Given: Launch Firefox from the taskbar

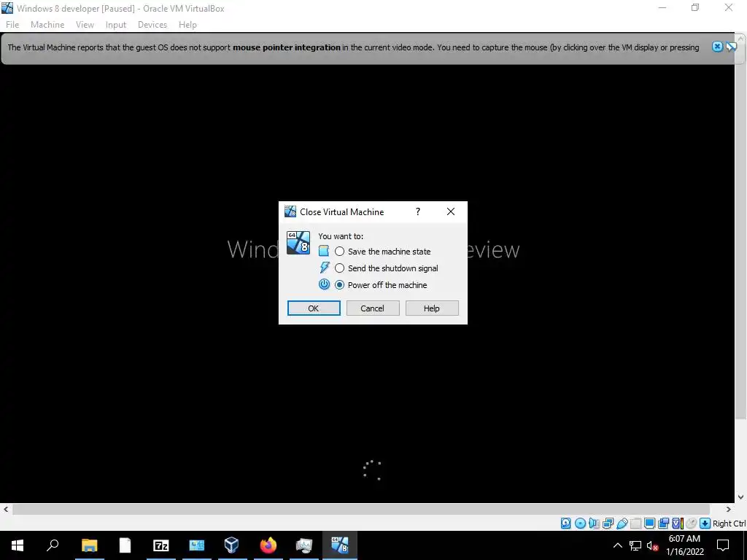Looking at the screenshot, I should [x=268, y=545].
